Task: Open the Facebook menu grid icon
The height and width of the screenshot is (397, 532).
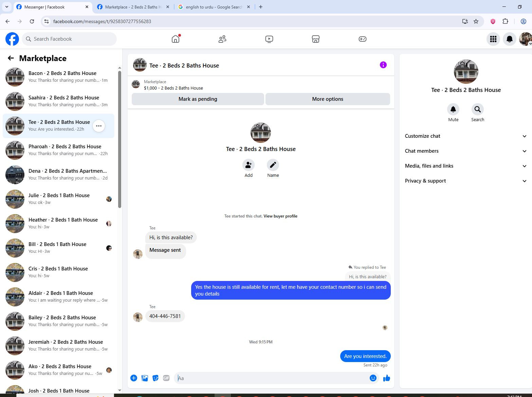Action: click(x=493, y=39)
